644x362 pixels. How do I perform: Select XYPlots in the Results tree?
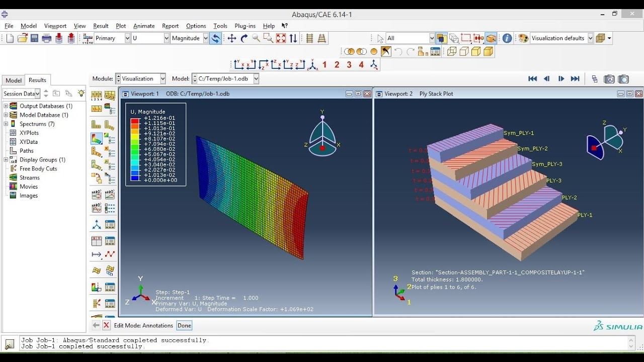pos(29,133)
